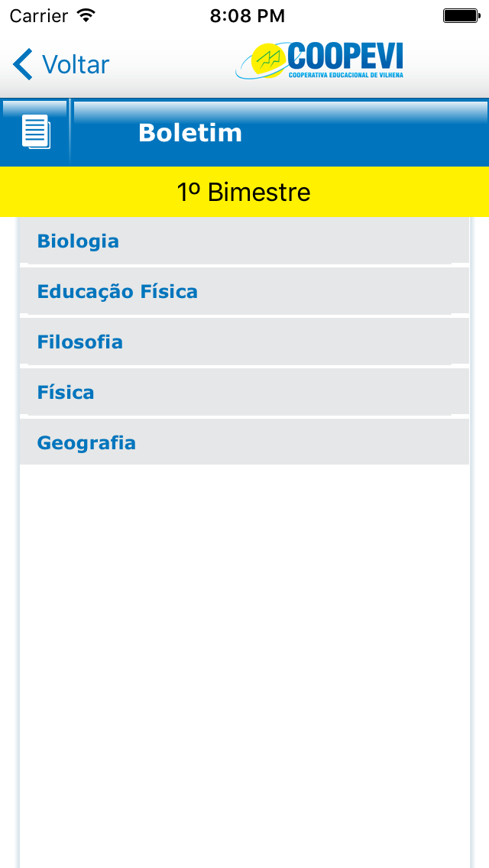Tap the Cooperativa Educacional de Vilhena subtitle
Viewport: 489px width, 868px height.
345,74
